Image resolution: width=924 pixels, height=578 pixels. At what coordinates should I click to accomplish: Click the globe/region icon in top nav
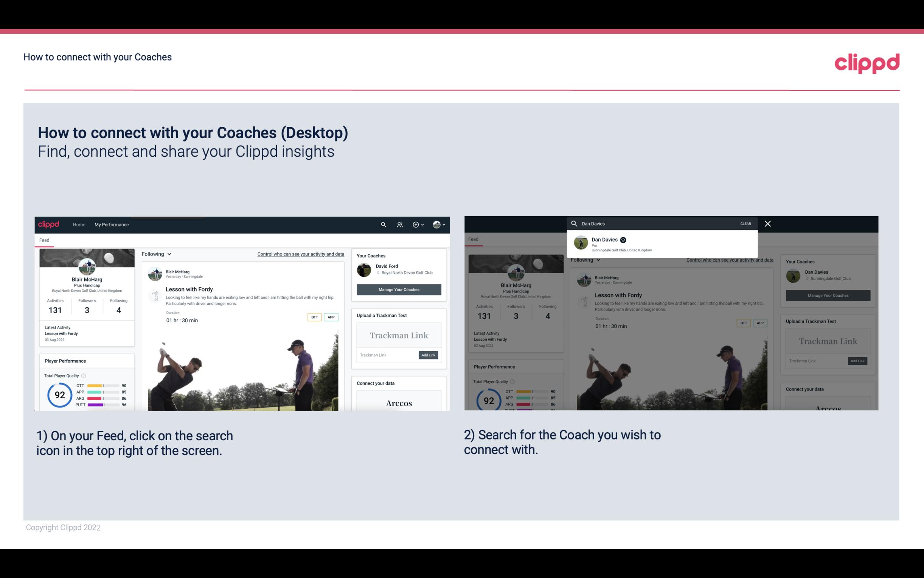pyautogui.click(x=435, y=224)
